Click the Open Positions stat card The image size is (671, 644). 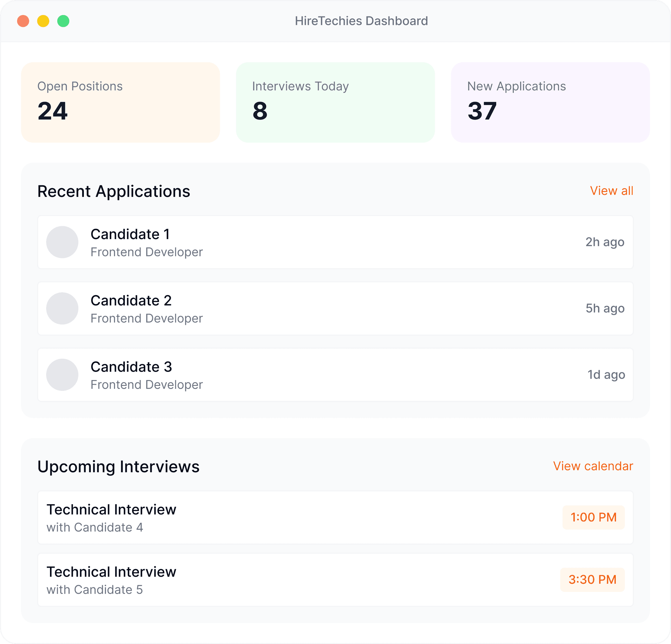pyautogui.click(x=121, y=102)
